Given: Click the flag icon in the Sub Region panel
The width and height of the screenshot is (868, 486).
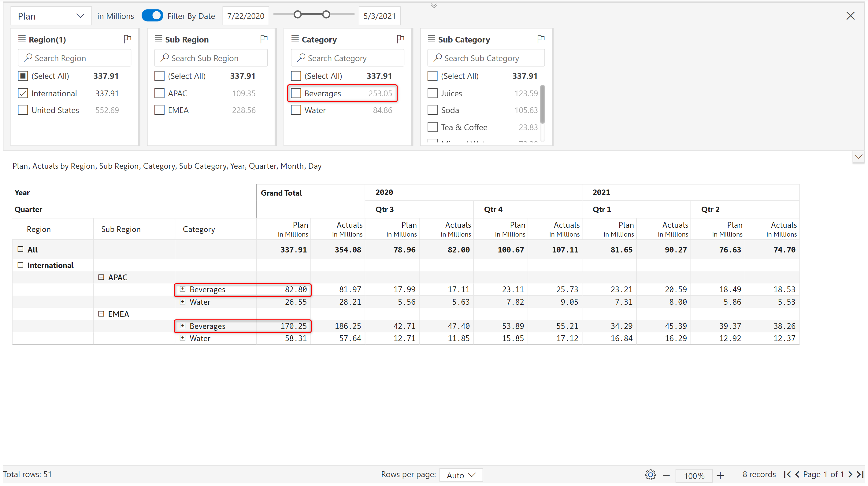Looking at the screenshot, I should pos(264,39).
